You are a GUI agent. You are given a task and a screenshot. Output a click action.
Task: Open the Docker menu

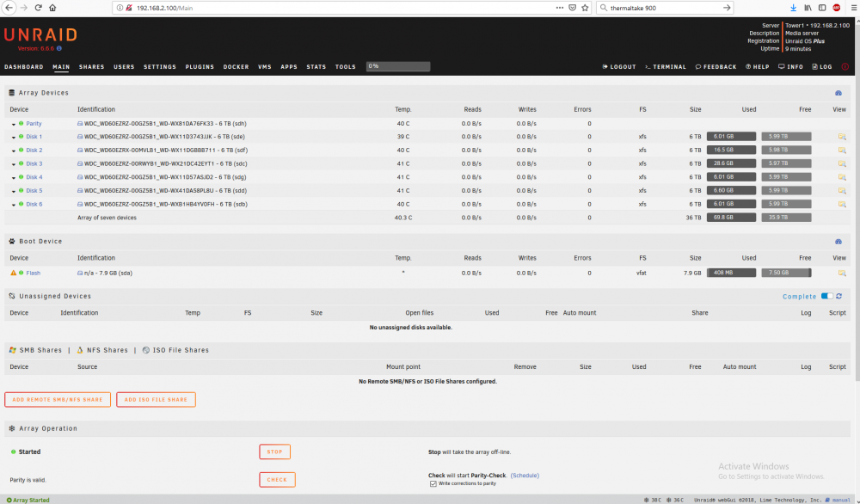pos(236,67)
